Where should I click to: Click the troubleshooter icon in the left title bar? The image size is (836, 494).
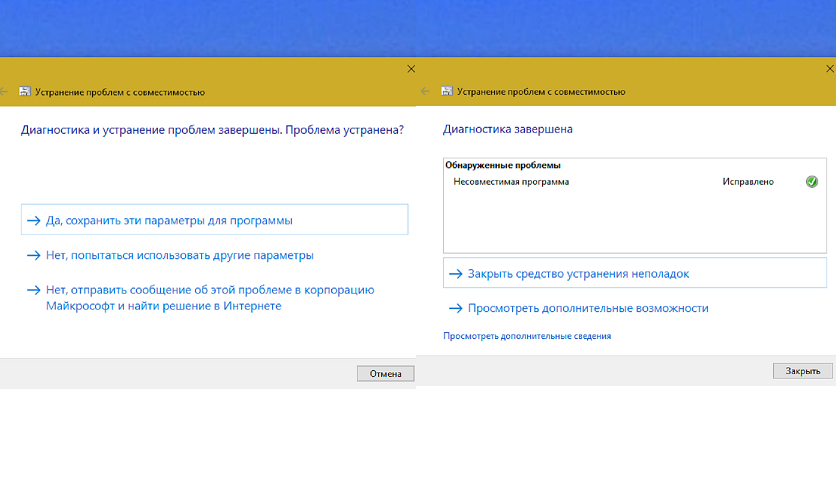point(25,92)
